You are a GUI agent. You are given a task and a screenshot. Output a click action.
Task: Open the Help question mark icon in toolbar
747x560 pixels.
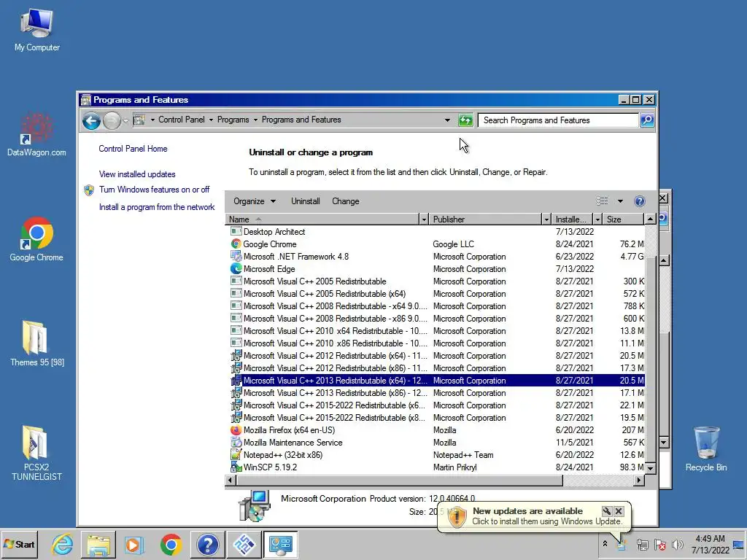(x=639, y=201)
